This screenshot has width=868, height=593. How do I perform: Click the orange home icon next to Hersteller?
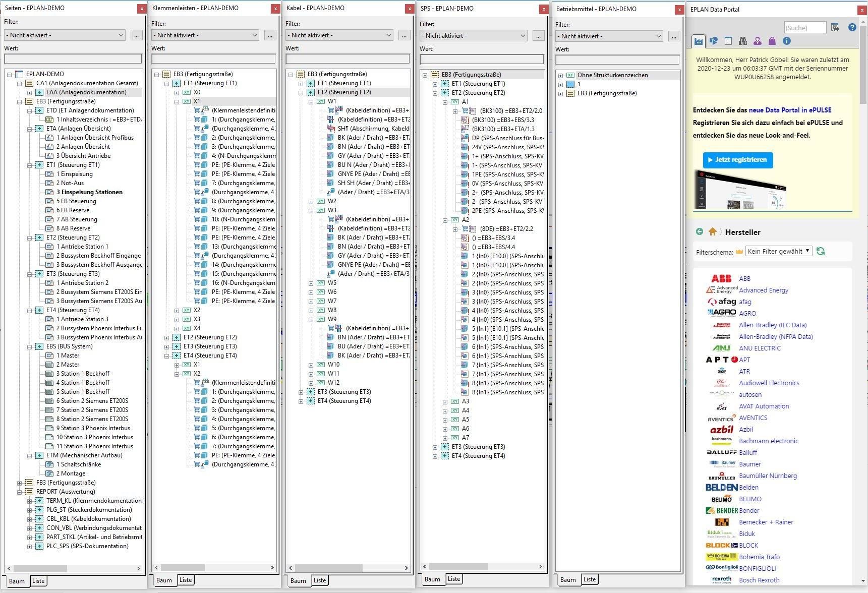point(712,232)
